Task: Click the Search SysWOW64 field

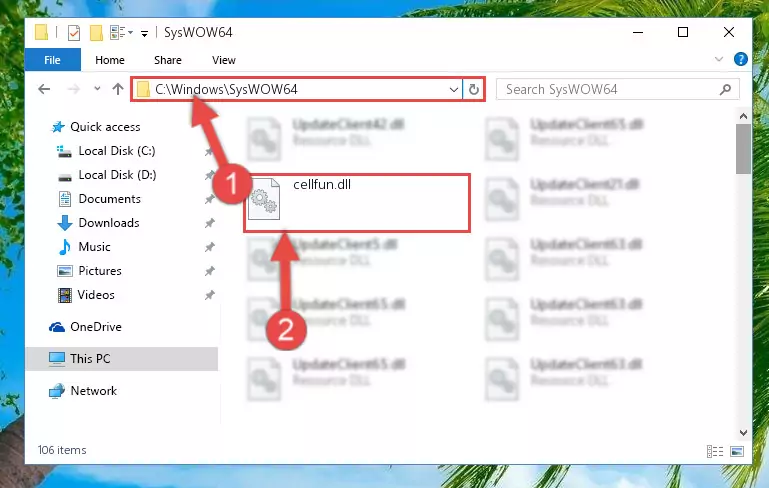Action: pyautogui.click(x=617, y=89)
